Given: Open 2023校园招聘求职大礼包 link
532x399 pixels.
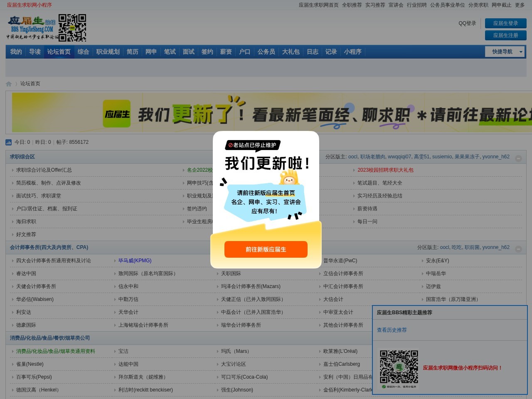Looking at the screenshot, I should [385, 170].
